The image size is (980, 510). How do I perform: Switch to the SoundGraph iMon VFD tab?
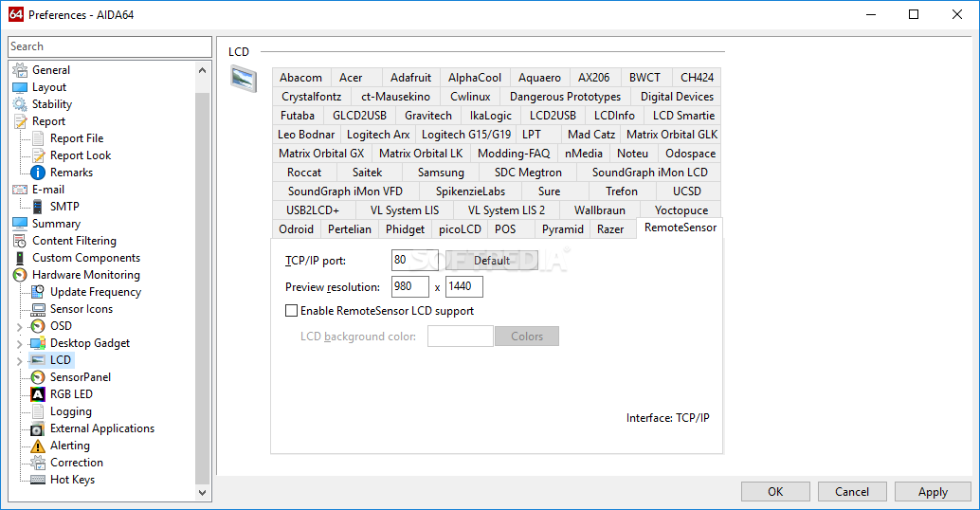pos(346,191)
